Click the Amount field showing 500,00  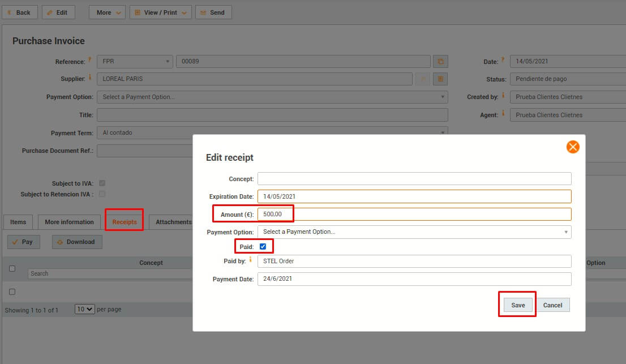[414, 214]
